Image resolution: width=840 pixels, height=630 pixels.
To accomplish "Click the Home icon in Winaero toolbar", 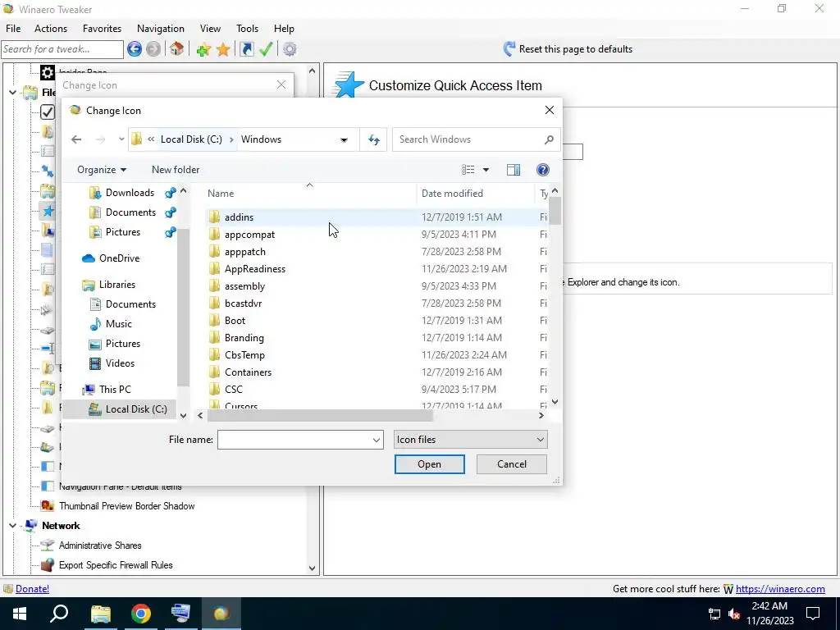I will click(x=177, y=49).
